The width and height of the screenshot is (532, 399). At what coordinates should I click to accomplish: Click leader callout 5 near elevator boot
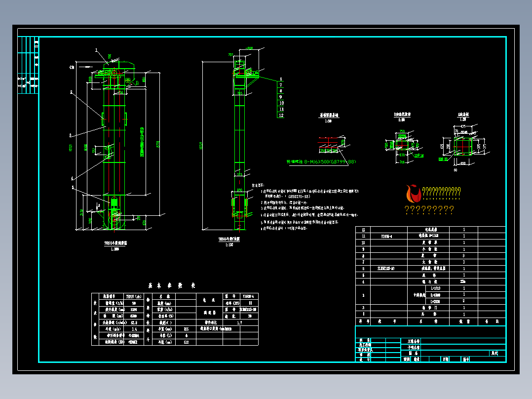point(73,187)
